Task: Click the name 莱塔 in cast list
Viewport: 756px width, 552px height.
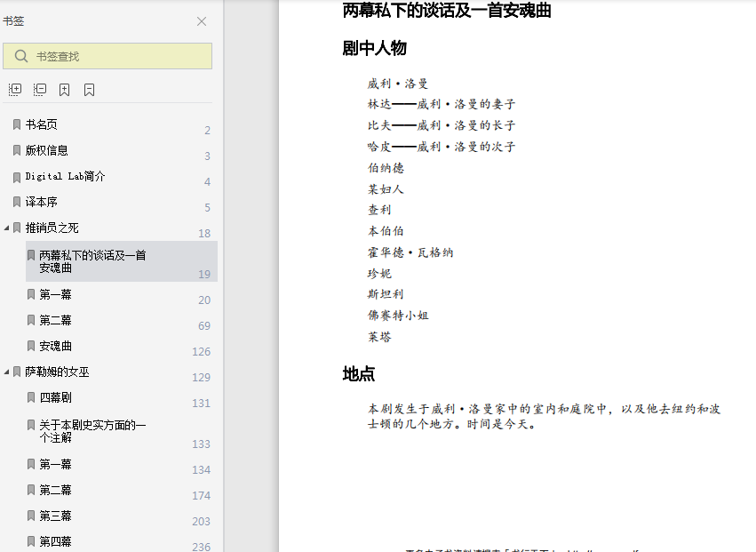Action: click(x=379, y=337)
